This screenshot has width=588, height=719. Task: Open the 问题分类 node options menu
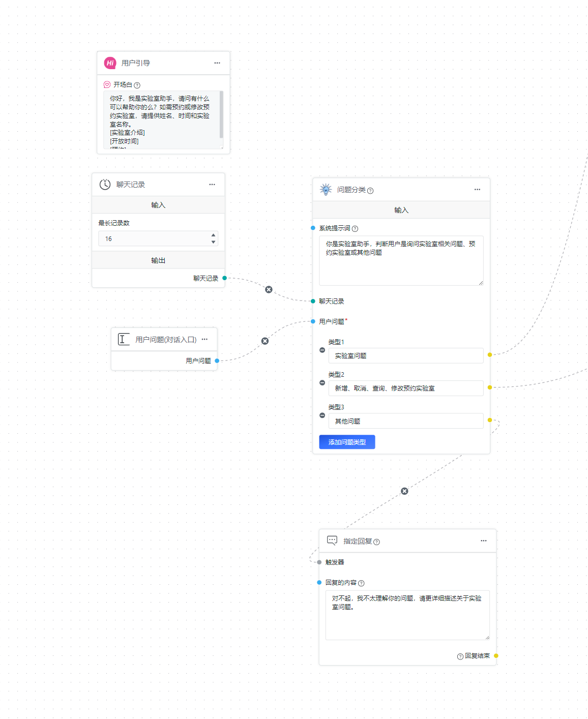[x=477, y=190]
